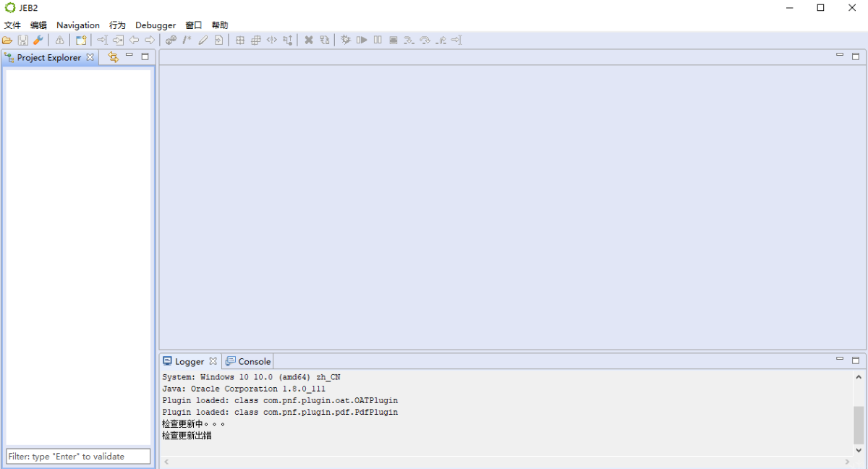Click the angle brackets code icon
This screenshot has height=469, width=868.
coord(272,41)
